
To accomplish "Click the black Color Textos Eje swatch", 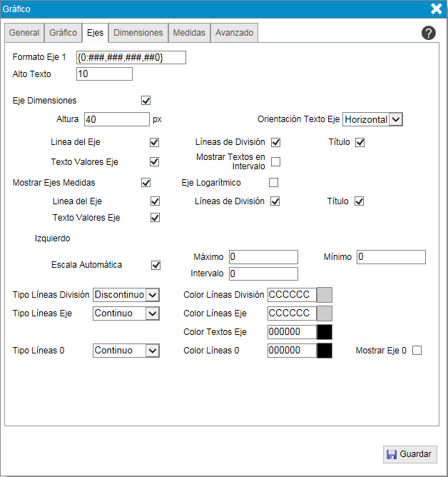I will click(325, 332).
